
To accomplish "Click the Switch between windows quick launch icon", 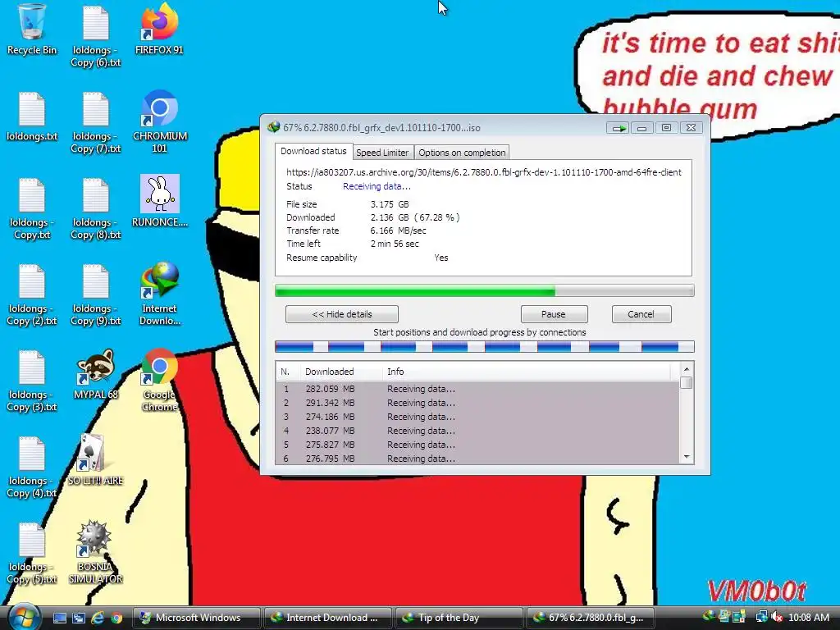I will 79,618.
